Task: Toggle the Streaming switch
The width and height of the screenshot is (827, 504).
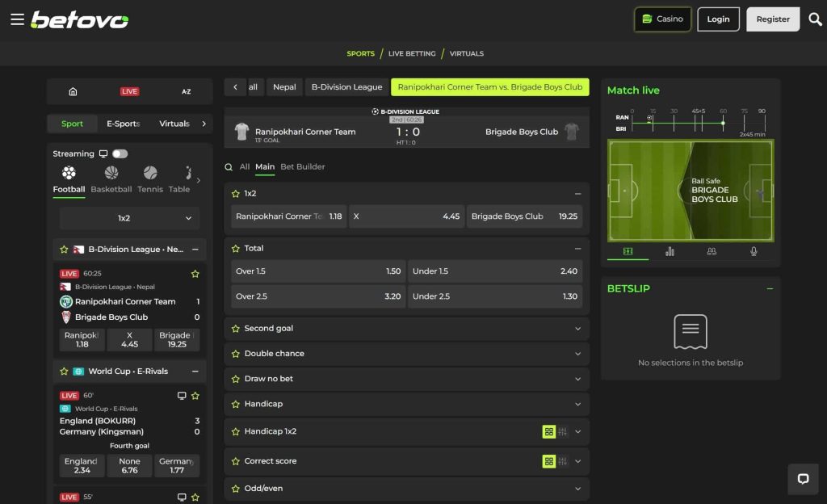Action: point(120,154)
